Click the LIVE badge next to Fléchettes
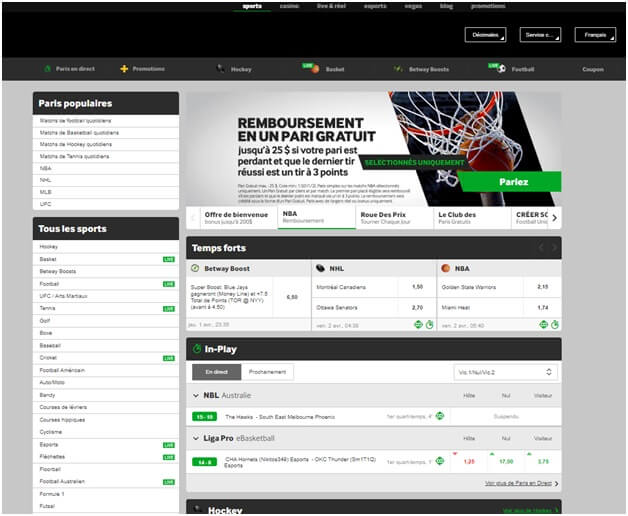The image size is (628, 516). [x=169, y=457]
